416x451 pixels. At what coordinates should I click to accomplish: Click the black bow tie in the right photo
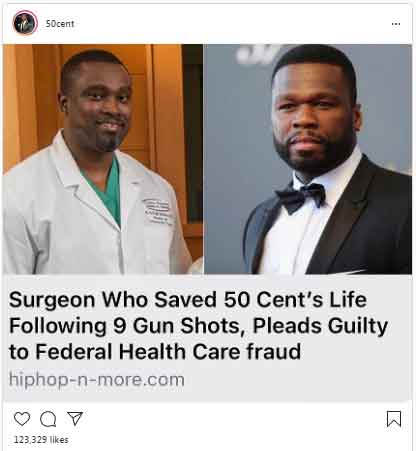click(300, 198)
